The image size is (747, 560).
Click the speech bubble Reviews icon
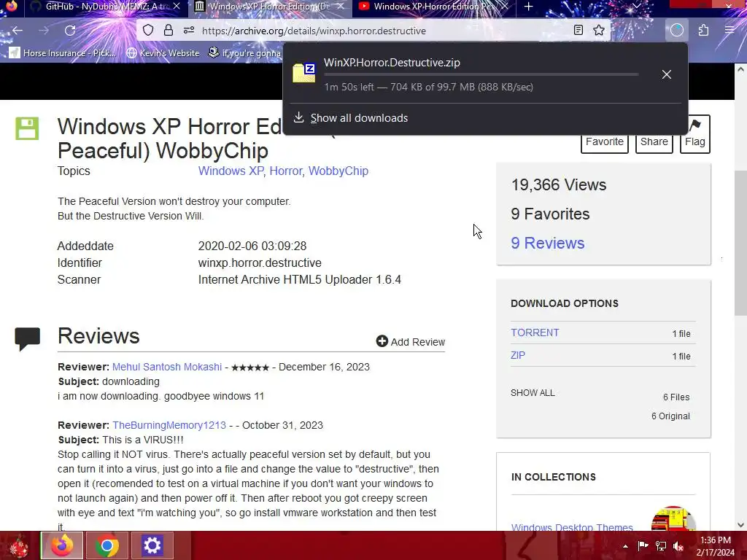[x=27, y=339]
